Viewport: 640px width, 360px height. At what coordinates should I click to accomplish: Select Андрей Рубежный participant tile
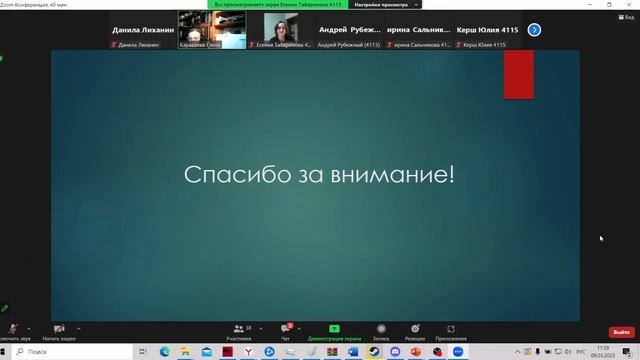coord(349,30)
